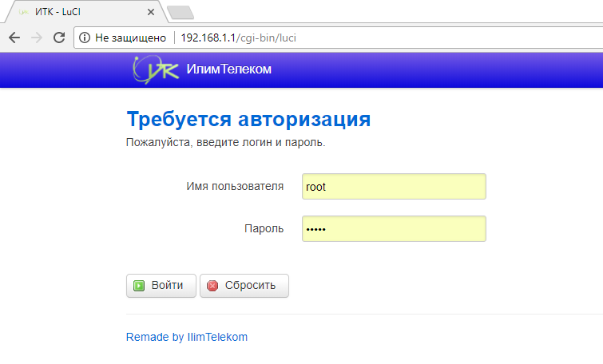603x364 pixels.
Task: Open site info via the circled-i icon
Action: 85,38
